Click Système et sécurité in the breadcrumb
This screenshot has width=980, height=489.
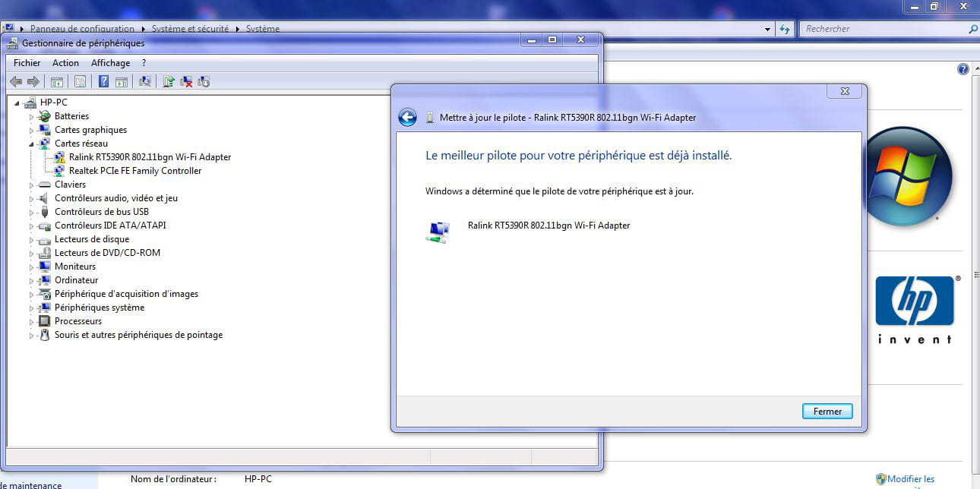pos(190,29)
